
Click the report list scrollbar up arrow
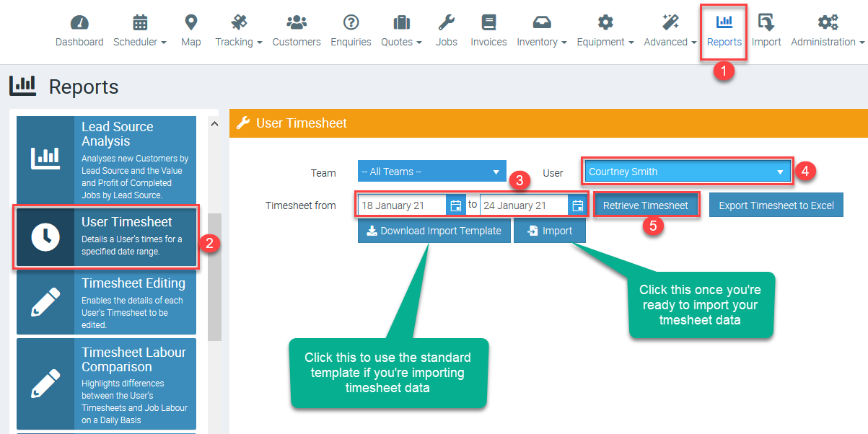point(214,124)
